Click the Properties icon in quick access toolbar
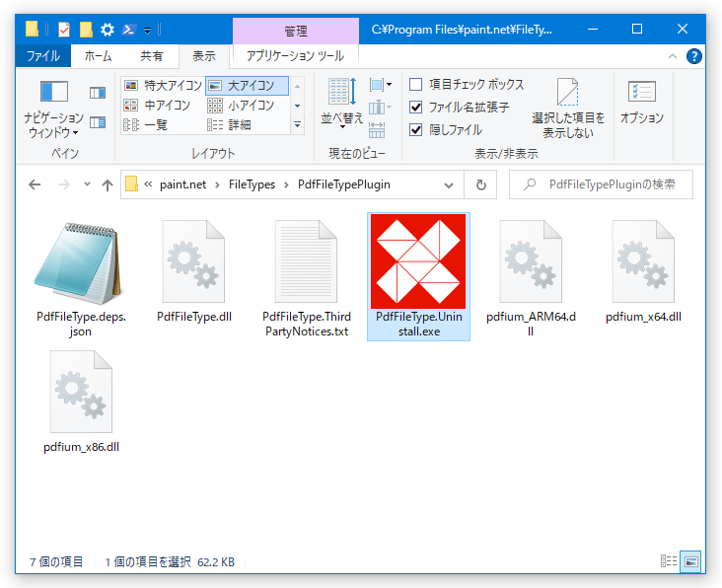Image resolution: width=722 pixels, height=588 pixels. (64, 30)
